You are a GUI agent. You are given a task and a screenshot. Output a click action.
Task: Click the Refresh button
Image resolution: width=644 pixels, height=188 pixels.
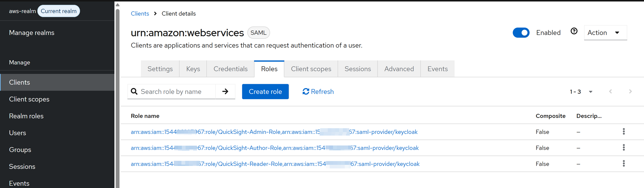[x=318, y=92]
